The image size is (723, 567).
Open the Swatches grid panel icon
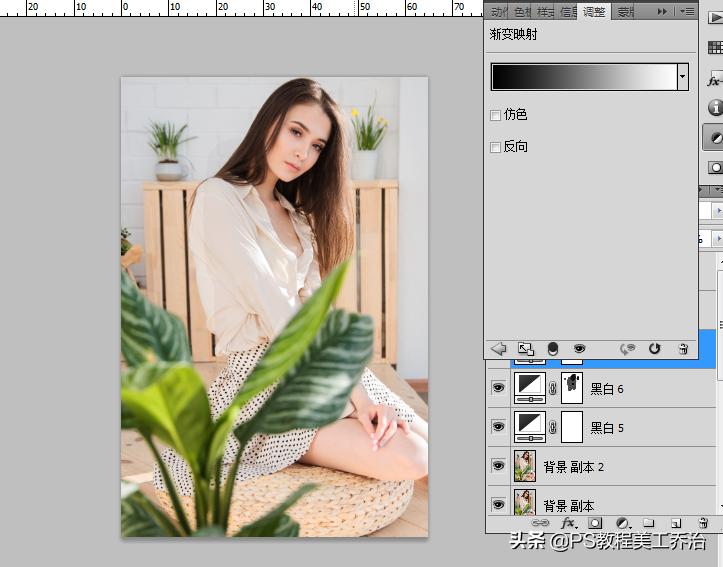point(716,47)
